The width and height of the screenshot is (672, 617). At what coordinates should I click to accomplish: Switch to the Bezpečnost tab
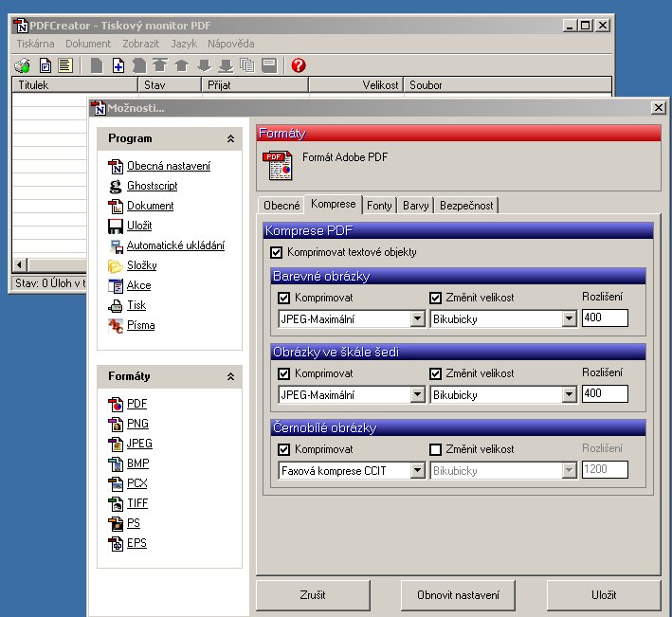(x=466, y=206)
